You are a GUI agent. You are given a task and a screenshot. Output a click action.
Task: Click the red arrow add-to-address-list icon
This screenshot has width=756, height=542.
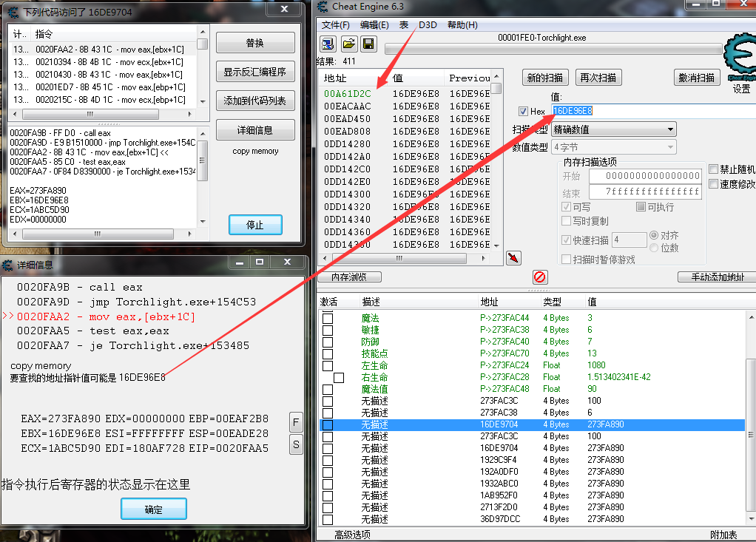coord(513,258)
